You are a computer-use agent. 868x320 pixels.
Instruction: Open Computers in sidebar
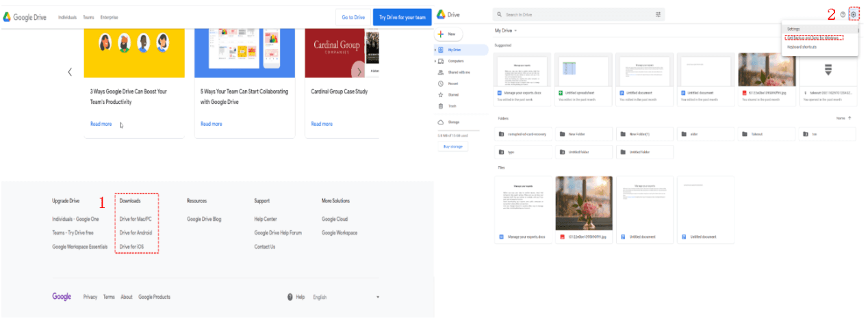tap(455, 61)
